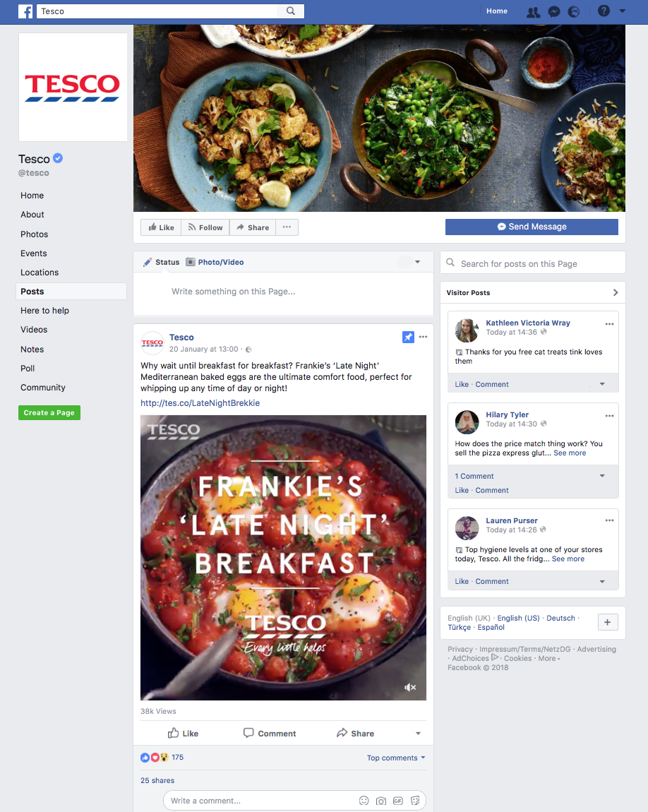
Task: Expand the Visitor Posts chevron
Action: (x=616, y=292)
